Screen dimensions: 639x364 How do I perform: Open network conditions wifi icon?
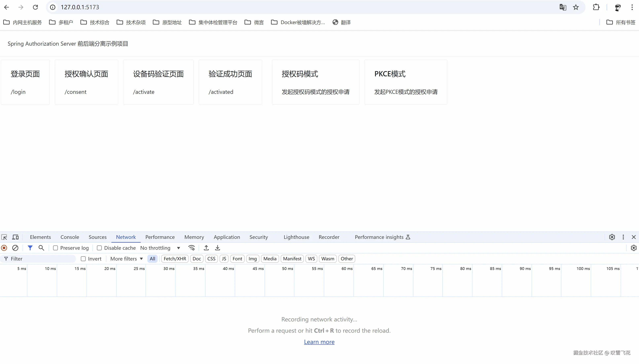[x=192, y=248]
